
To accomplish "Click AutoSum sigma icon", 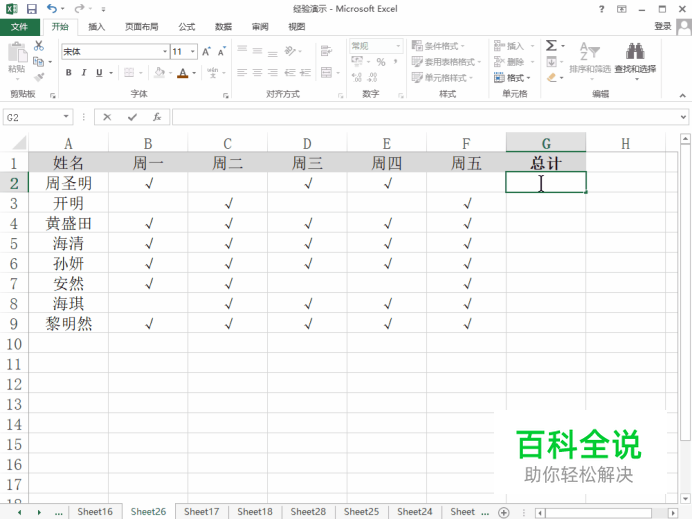I will (x=551, y=45).
